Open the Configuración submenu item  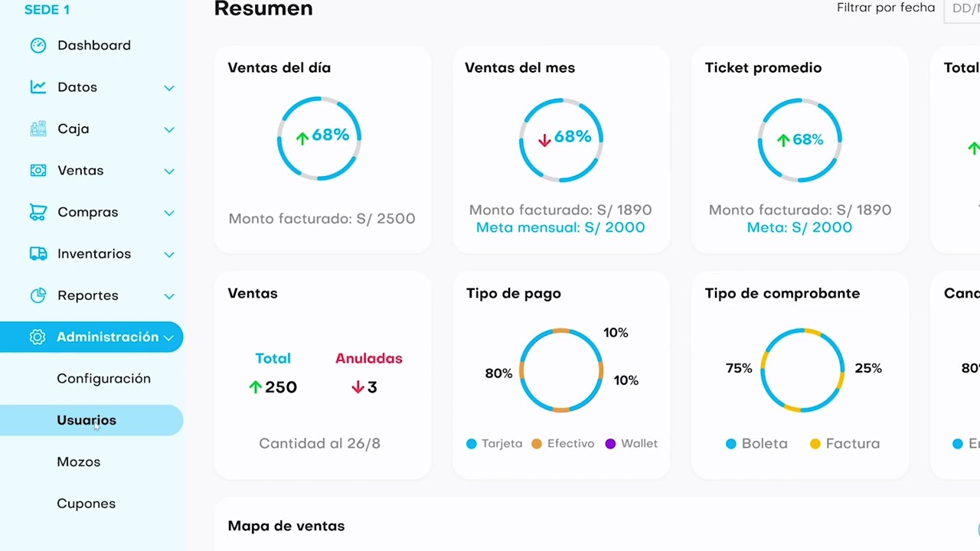point(103,379)
